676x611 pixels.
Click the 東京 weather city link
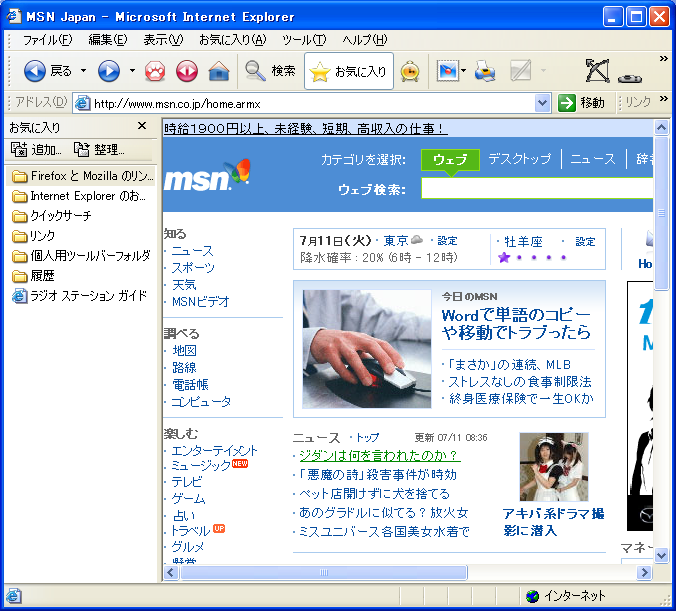coord(396,241)
